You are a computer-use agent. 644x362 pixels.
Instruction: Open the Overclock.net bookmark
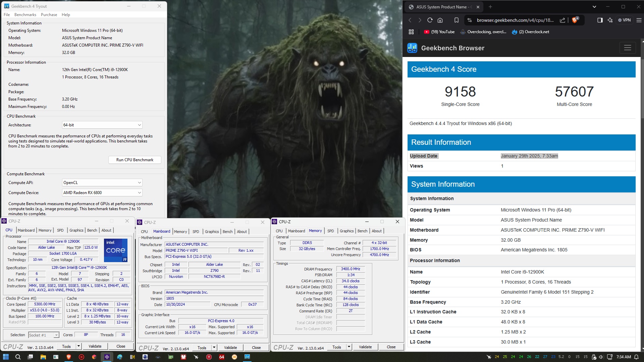pyautogui.click(x=531, y=32)
